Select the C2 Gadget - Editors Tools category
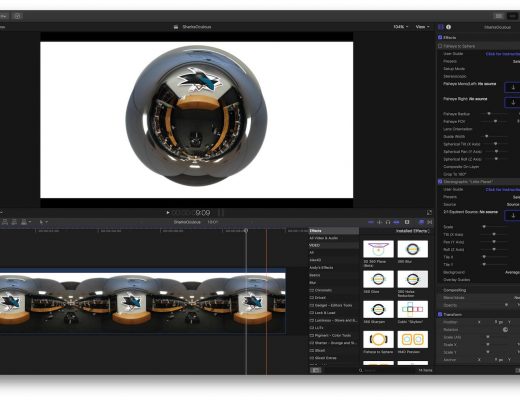The width and height of the screenshot is (520, 400). point(331,305)
